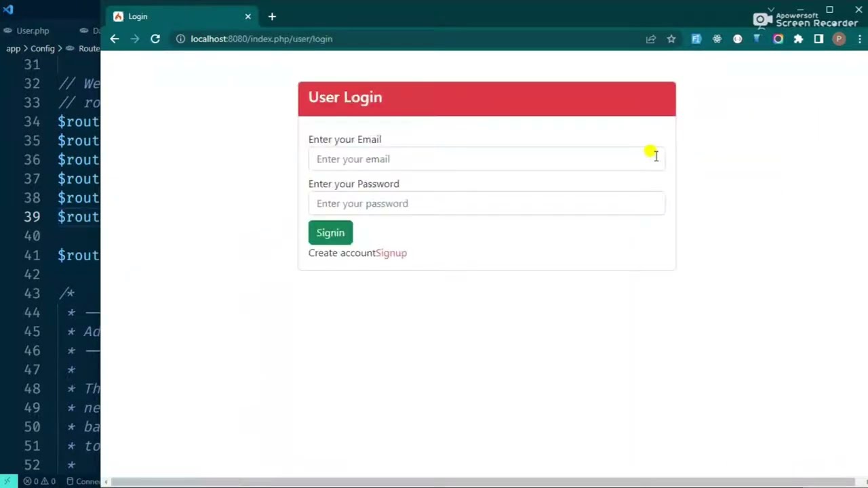Click the VS Code logo icon
The image size is (868, 488).
[x=8, y=9]
